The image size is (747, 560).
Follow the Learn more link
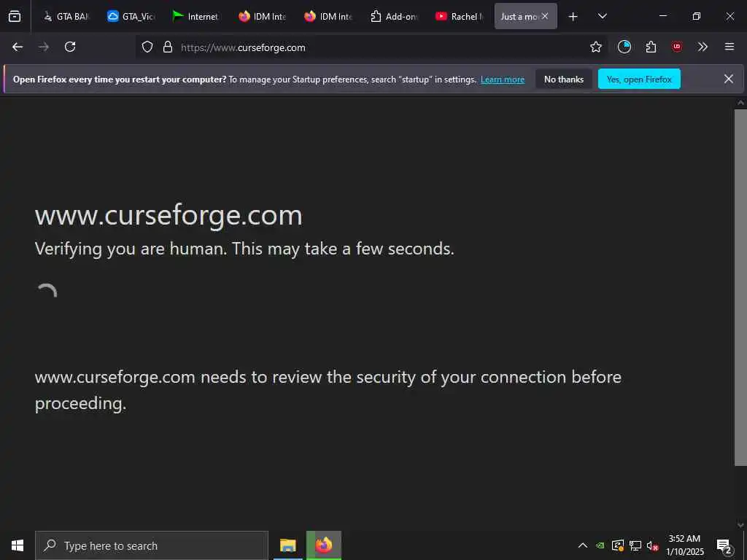503,79
